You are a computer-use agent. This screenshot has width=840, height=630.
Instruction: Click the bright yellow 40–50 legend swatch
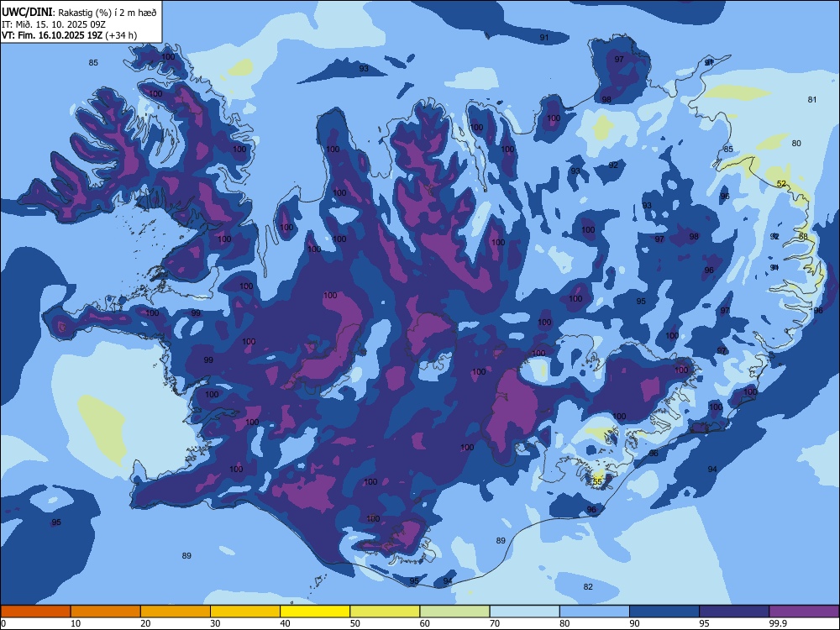point(315,612)
